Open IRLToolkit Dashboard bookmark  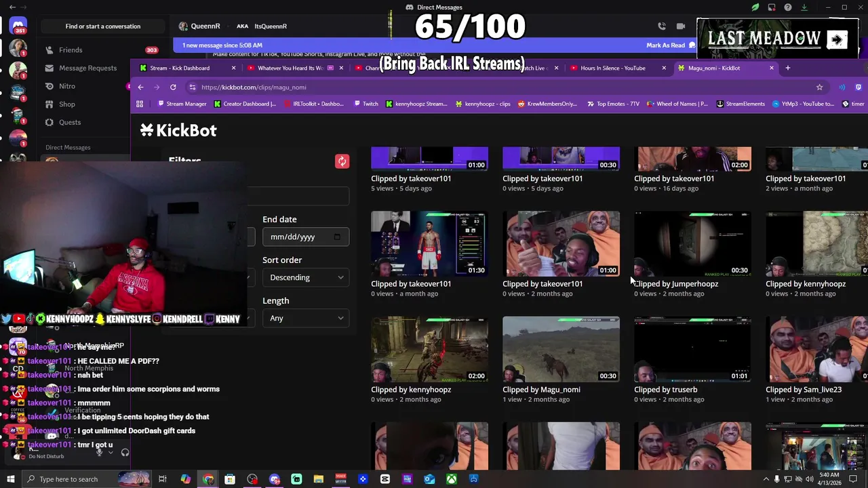[313, 104]
